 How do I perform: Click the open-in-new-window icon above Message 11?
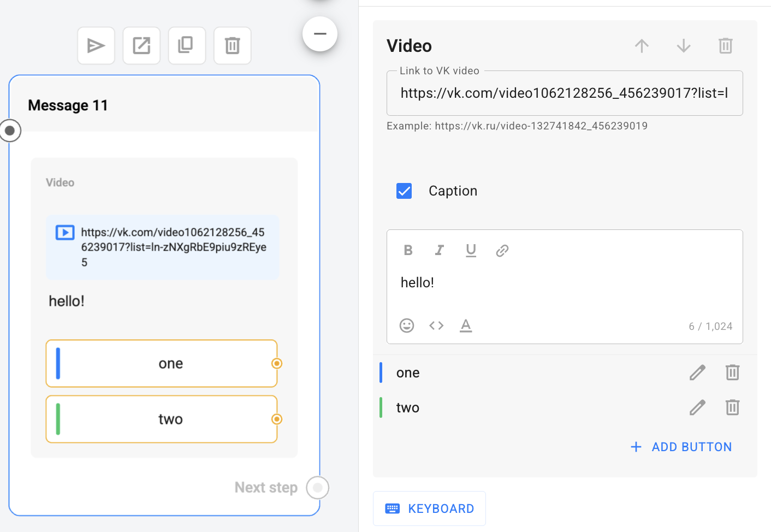141,46
